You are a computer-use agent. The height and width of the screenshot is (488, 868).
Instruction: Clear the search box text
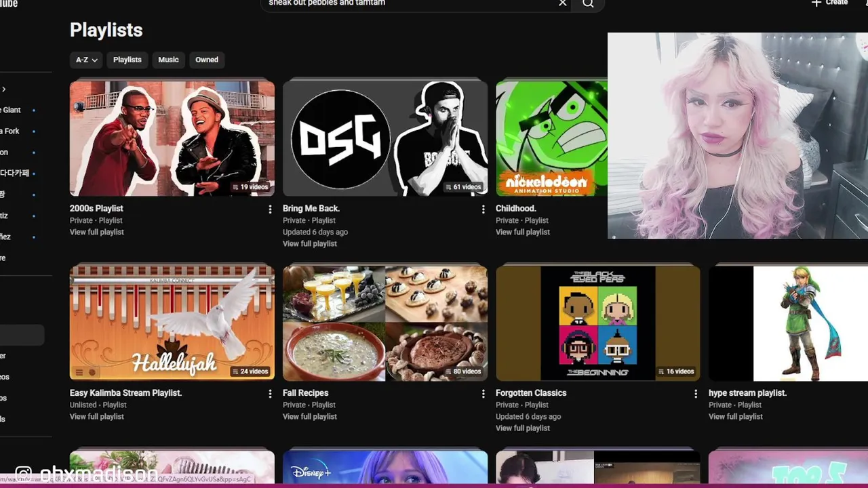click(562, 3)
